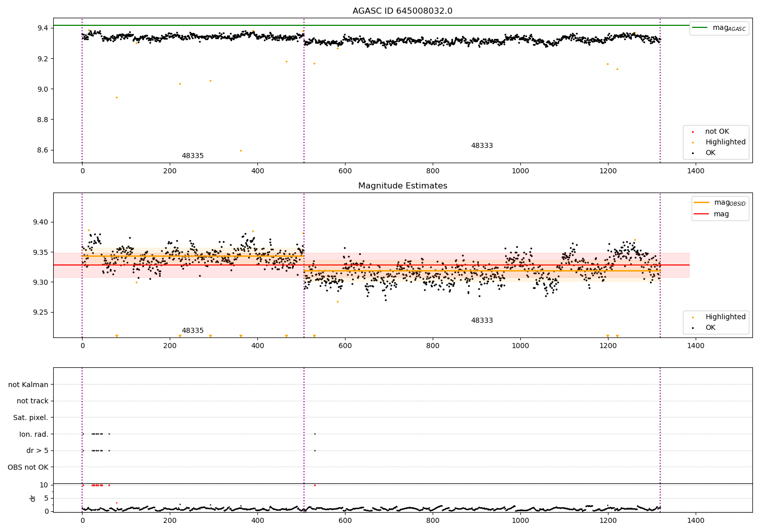Click the 'not track' row label

(32, 401)
